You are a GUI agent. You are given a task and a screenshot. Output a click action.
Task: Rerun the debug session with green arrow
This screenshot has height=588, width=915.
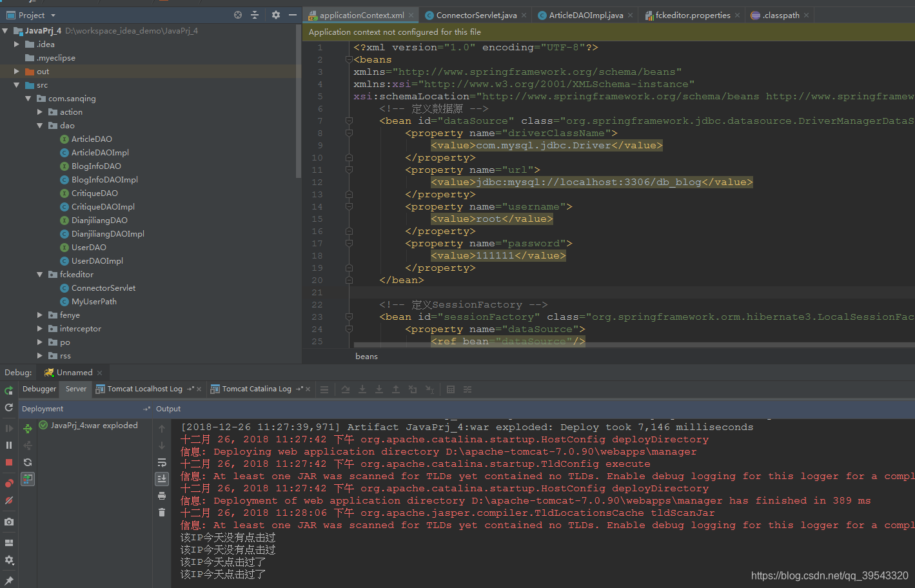click(9, 390)
